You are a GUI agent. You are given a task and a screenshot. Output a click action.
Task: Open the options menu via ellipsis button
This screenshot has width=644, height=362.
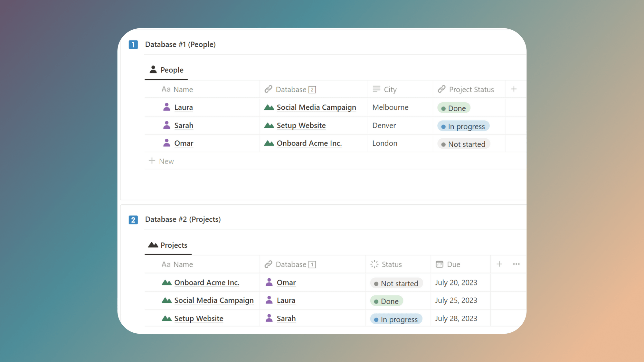[516, 264]
